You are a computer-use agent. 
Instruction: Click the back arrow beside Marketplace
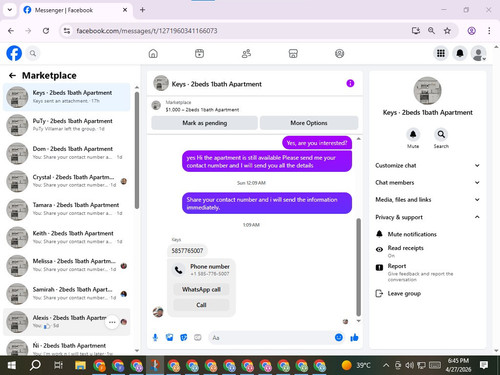click(12, 76)
